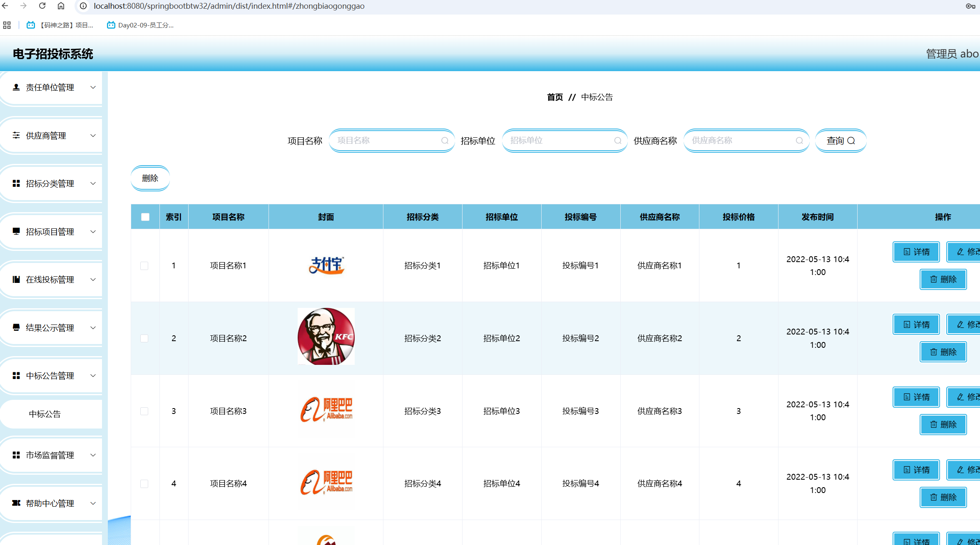Image resolution: width=980 pixels, height=545 pixels.
Task: Click the 发布时间 column header
Action: click(818, 217)
